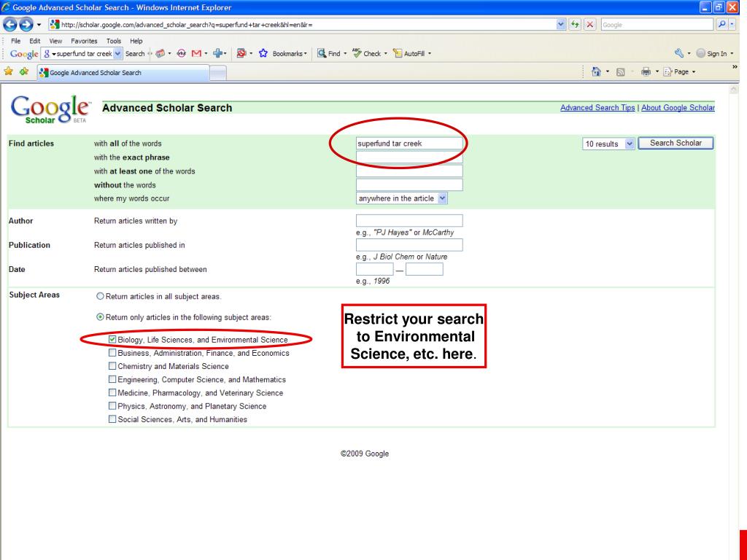Open 'anywhere in the article' dropdown
747x560 pixels.
coord(402,198)
